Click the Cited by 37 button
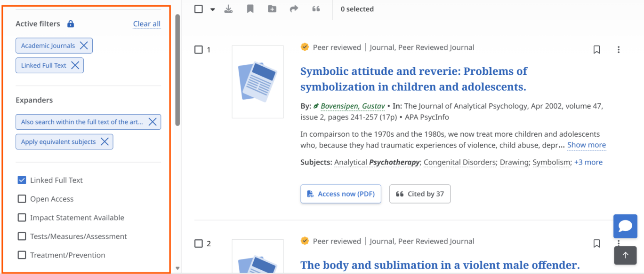 pos(420,194)
